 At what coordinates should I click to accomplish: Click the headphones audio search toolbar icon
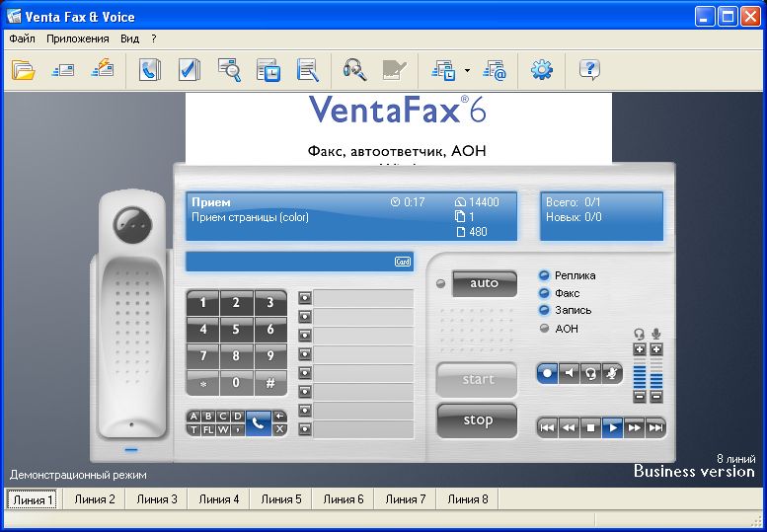pyautogui.click(x=354, y=70)
